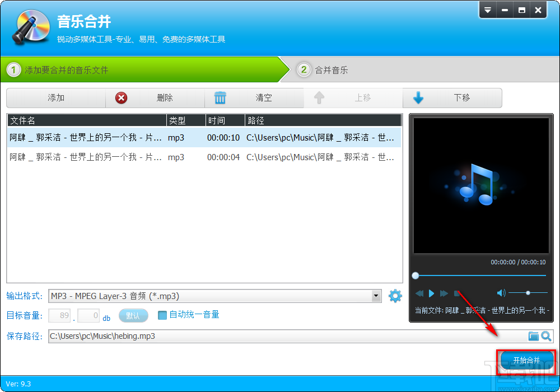Click the blue trash can clear icon
The image size is (560, 392).
(220, 98)
